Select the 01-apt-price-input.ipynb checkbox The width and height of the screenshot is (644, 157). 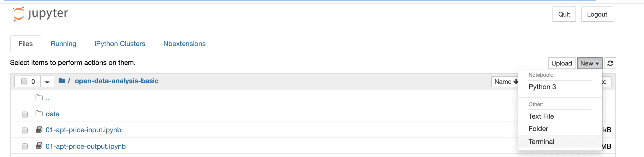pyautogui.click(x=25, y=130)
